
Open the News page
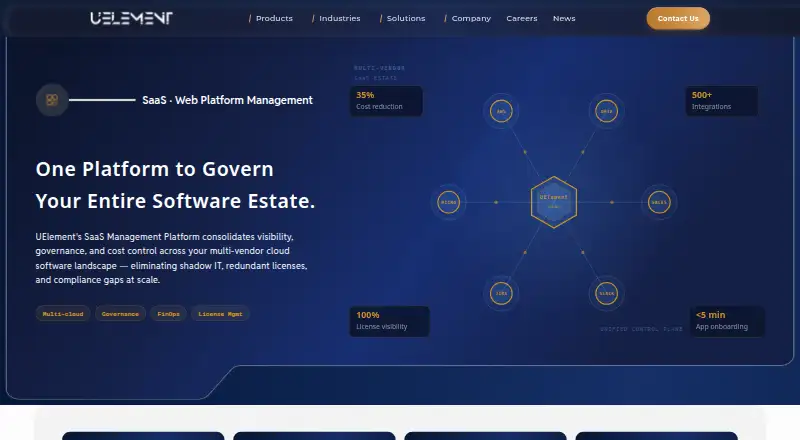[x=564, y=18]
